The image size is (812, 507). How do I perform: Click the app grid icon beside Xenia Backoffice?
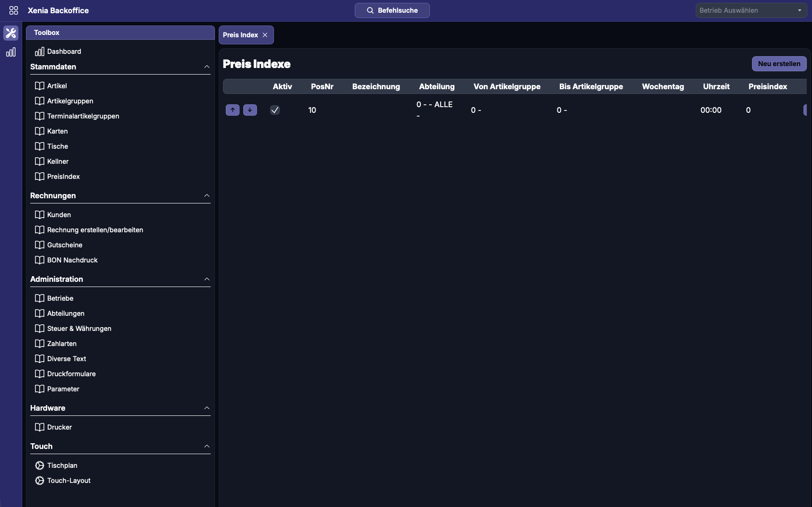pyautogui.click(x=14, y=10)
